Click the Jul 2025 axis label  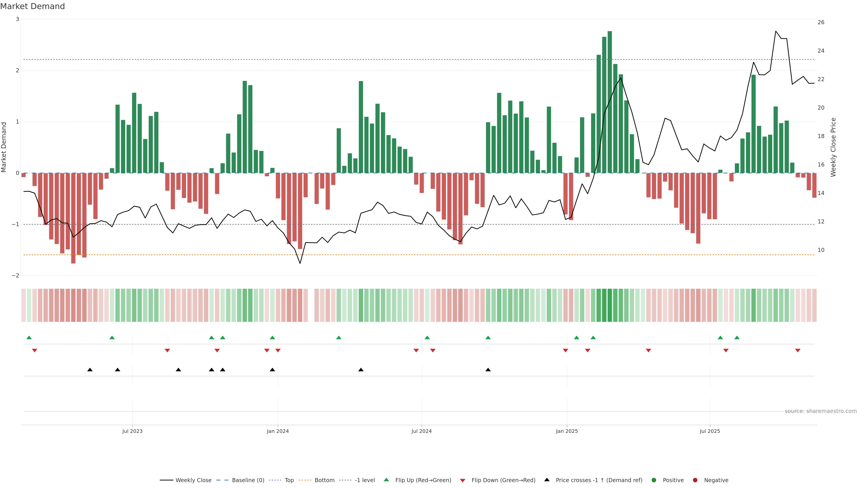click(x=710, y=431)
